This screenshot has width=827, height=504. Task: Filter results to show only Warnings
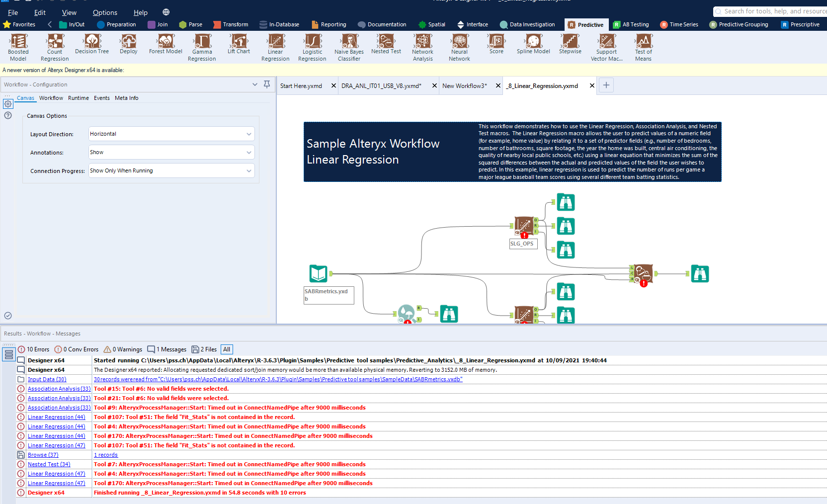[123, 349]
